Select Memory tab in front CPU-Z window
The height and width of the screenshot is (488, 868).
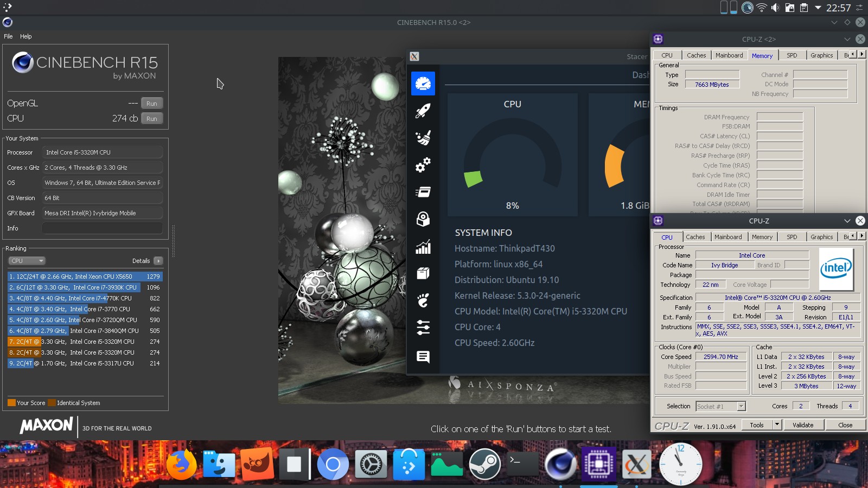pos(762,237)
